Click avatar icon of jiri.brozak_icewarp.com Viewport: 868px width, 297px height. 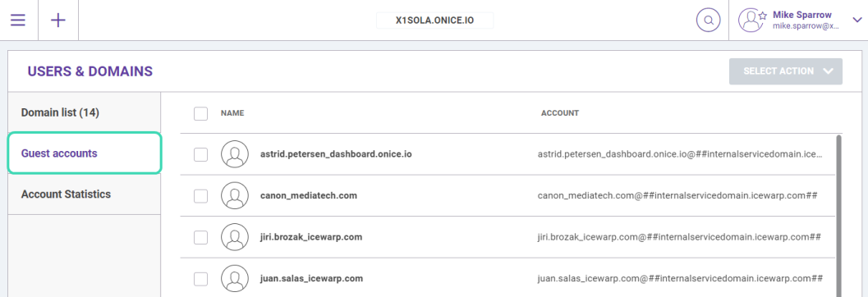click(234, 237)
